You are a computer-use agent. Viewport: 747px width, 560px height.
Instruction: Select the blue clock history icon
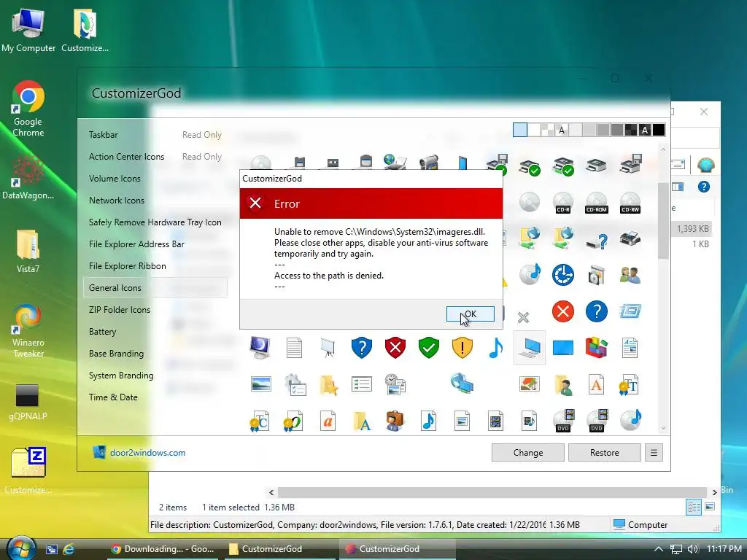click(563, 275)
